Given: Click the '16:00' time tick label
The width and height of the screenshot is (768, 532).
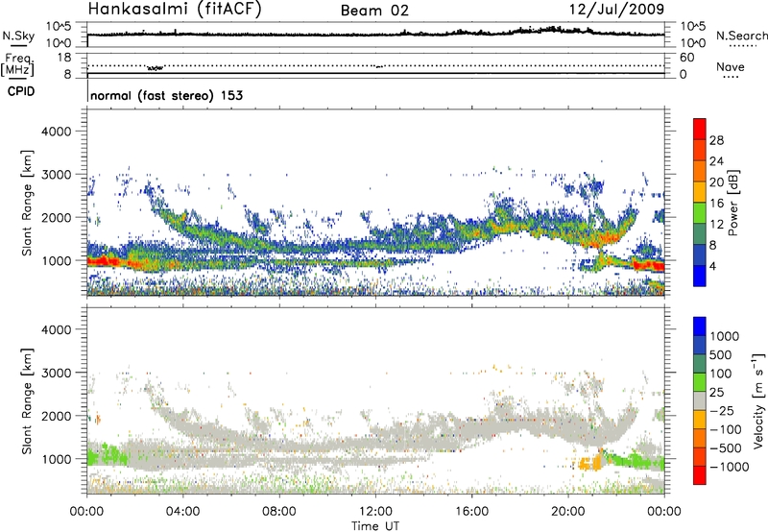Looking at the screenshot, I should tap(471, 512).
